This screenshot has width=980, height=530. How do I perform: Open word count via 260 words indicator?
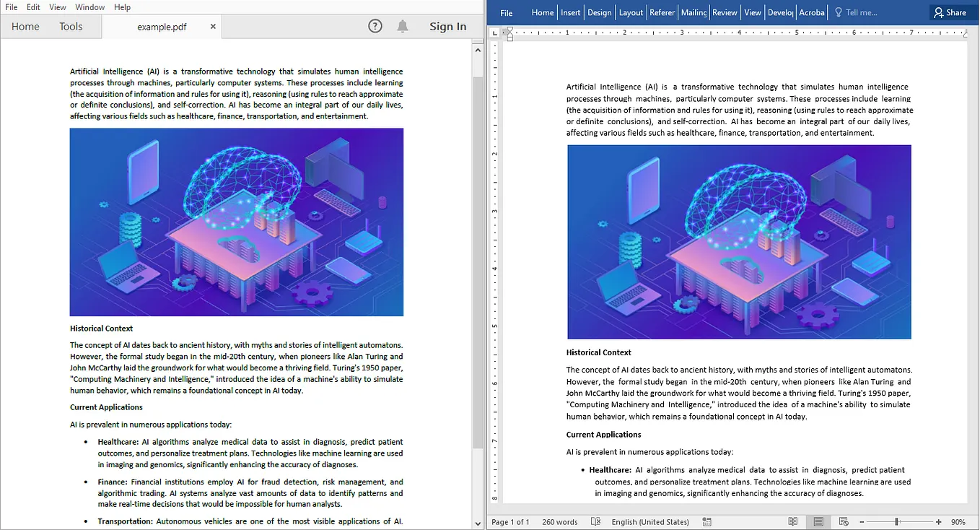pos(559,521)
